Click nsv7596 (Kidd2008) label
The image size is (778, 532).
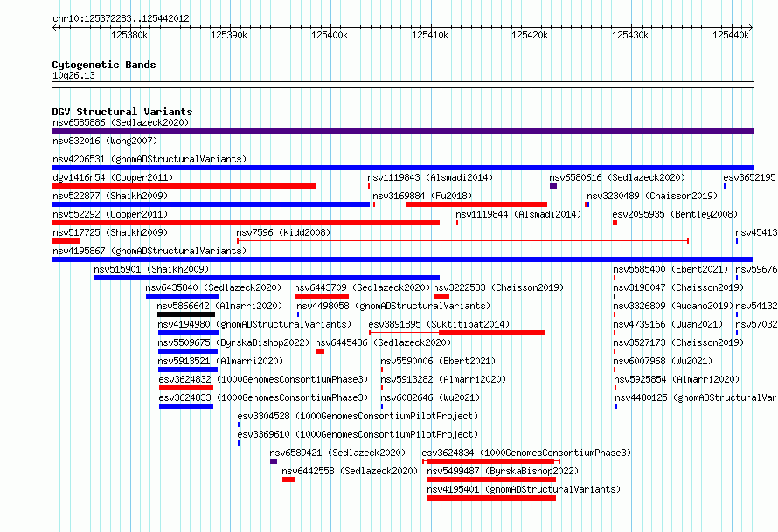[283, 232]
